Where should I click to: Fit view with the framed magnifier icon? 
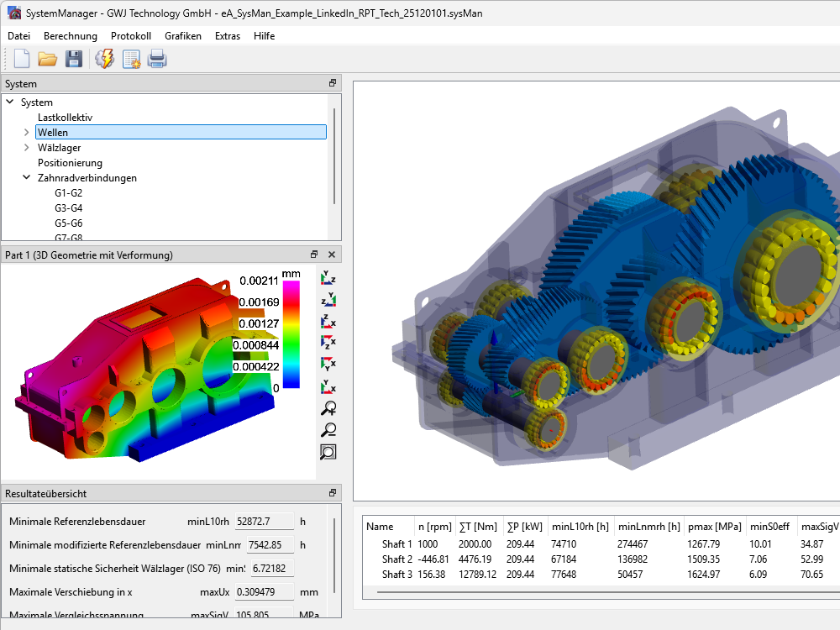coord(328,452)
